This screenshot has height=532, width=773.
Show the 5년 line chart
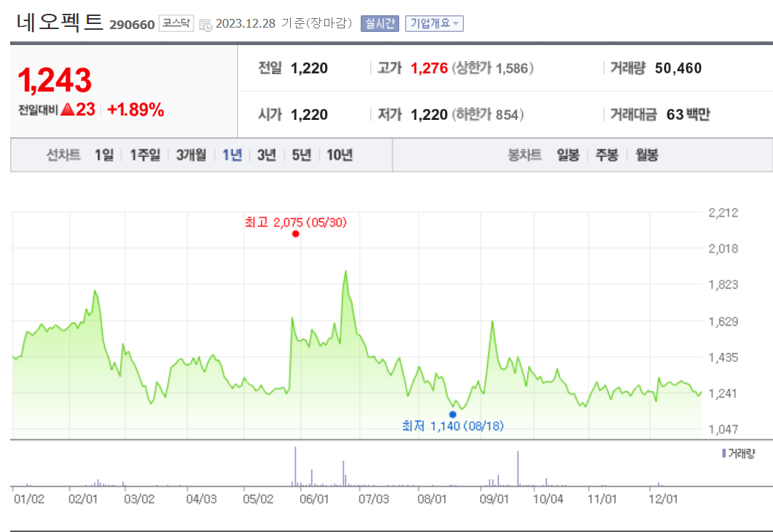(x=302, y=156)
